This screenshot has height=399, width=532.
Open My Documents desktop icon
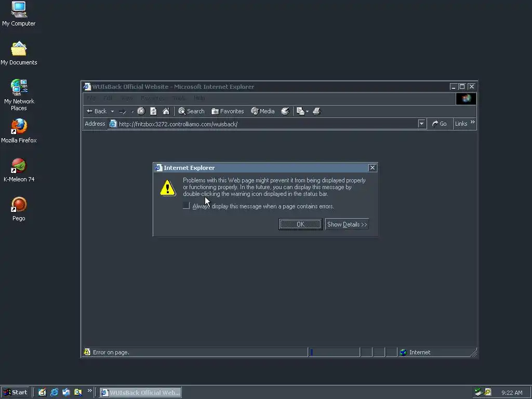point(19,54)
